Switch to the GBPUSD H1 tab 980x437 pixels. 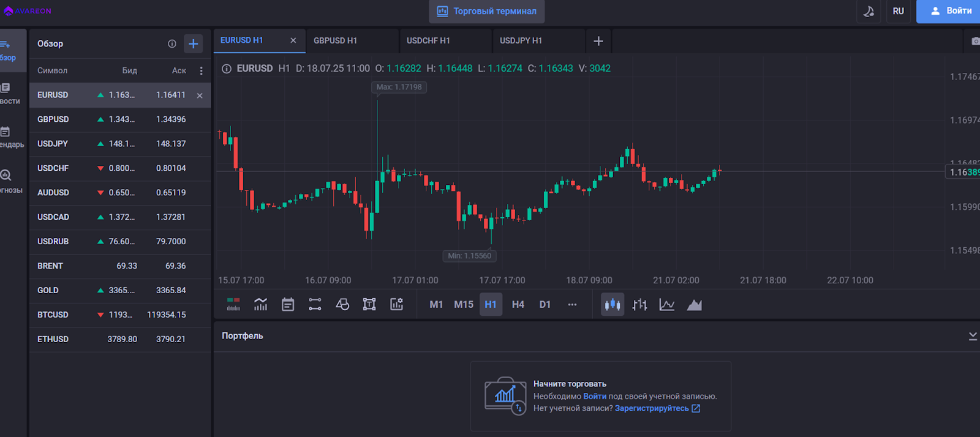pyautogui.click(x=352, y=41)
